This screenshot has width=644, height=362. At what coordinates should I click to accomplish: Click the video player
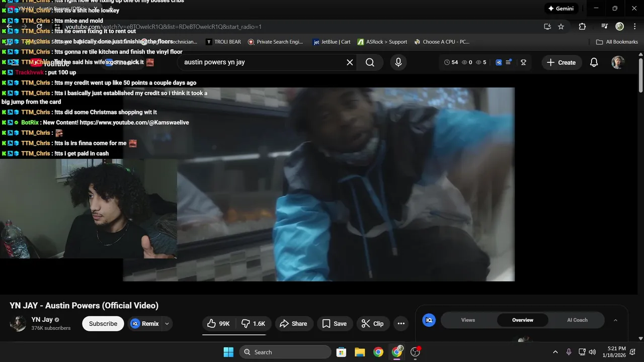click(x=318, y=184)
